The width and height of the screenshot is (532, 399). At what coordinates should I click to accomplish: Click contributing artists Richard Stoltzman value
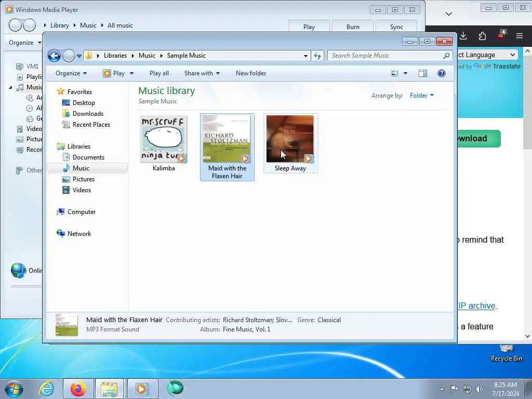[x=258, y=320]
